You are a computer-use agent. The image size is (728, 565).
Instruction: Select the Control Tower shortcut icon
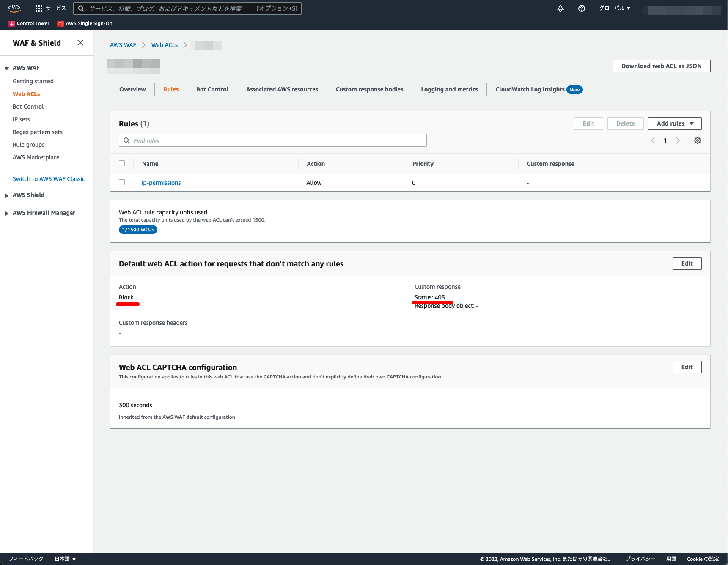(11, 23)
